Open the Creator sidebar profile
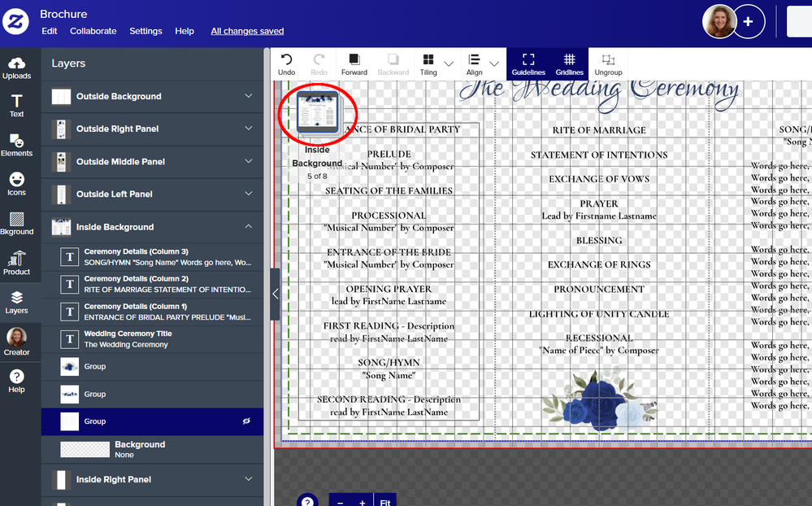The image size is (812, 506). coord(16,342)
